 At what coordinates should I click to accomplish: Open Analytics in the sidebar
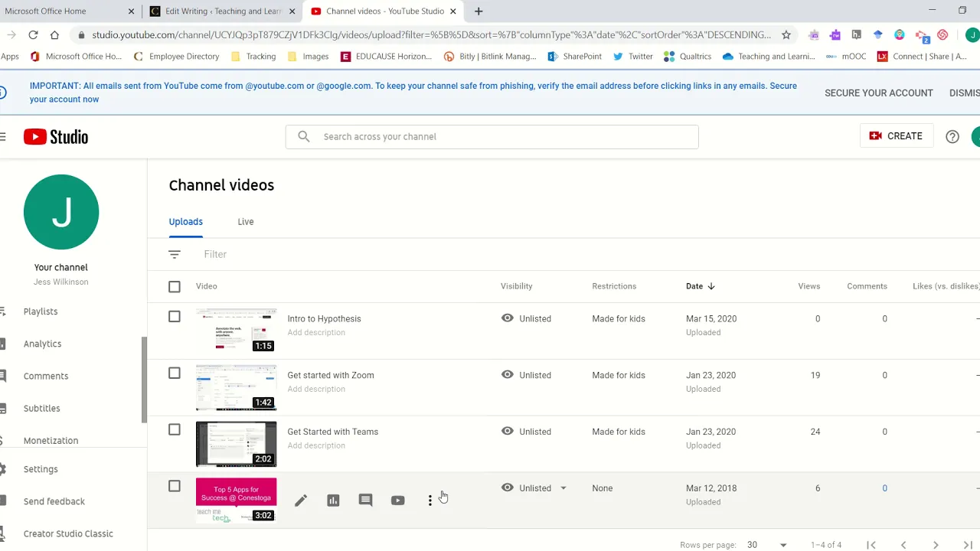[x=42, y=344]
